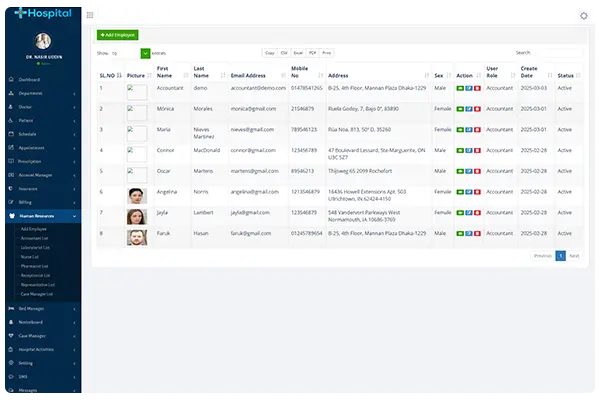Click the red delete icon for Angelina Norris
The width and height of the screenshot is (600, 400).
coord(476,194)
